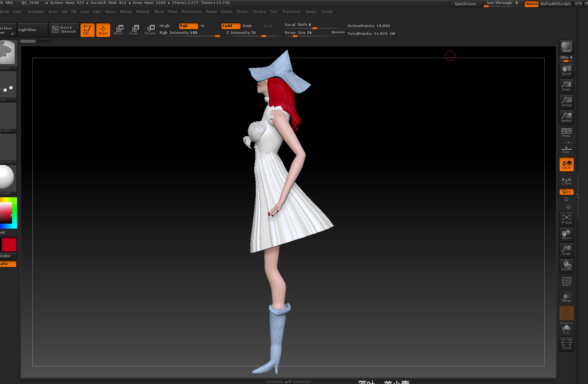Activate the Rotate tool in top toolbar

[150, 30]
